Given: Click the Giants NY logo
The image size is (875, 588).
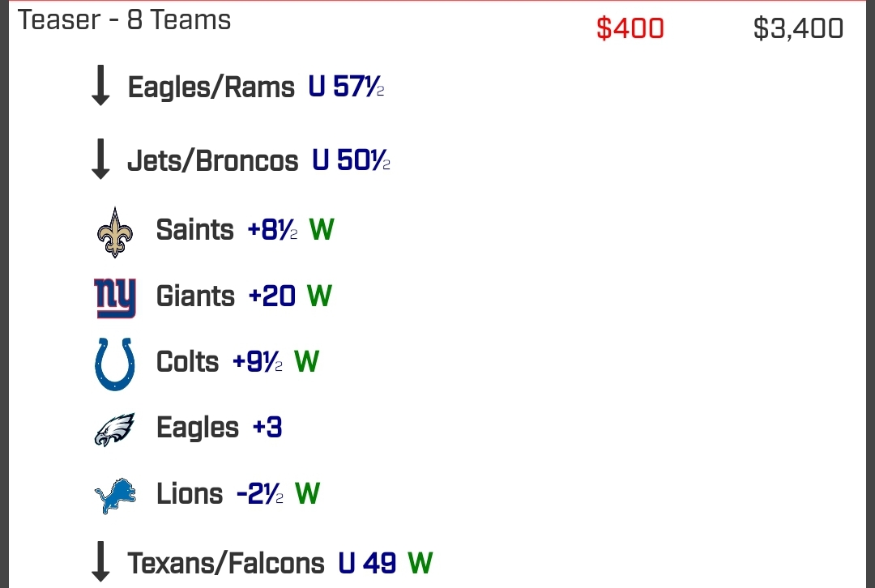Looking at the screenshot, I should pos(114,296).
